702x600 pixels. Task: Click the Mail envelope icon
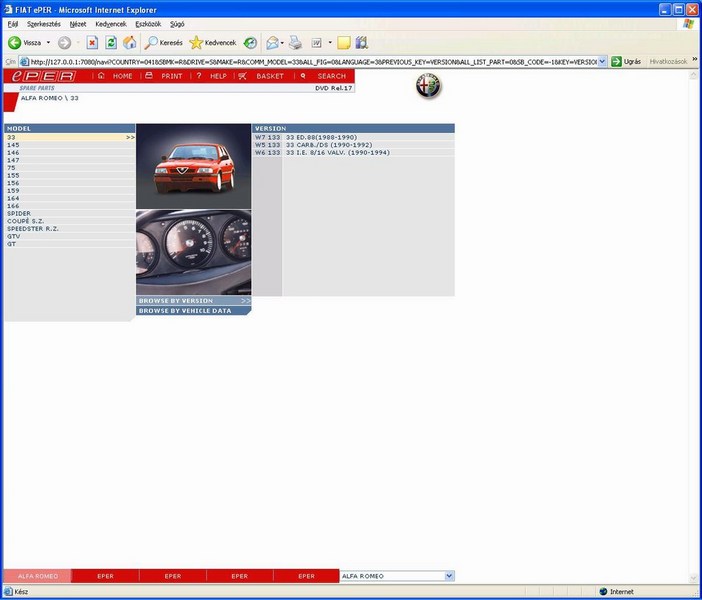pos(272,43)
